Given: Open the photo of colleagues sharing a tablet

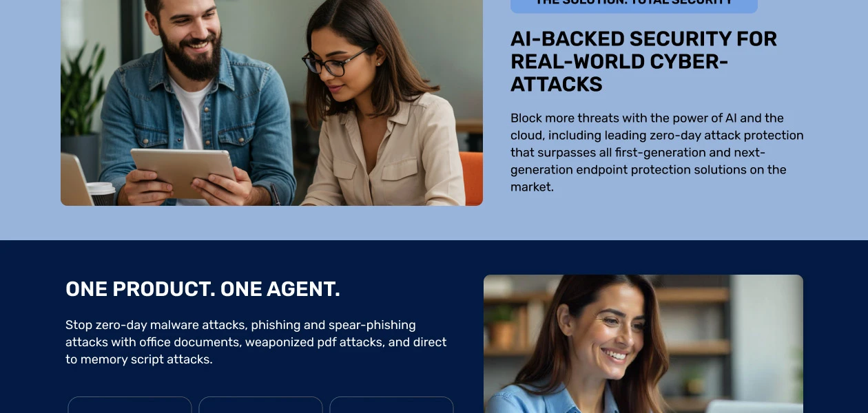Looking at the screenshot, I should [x=271, y=103].
